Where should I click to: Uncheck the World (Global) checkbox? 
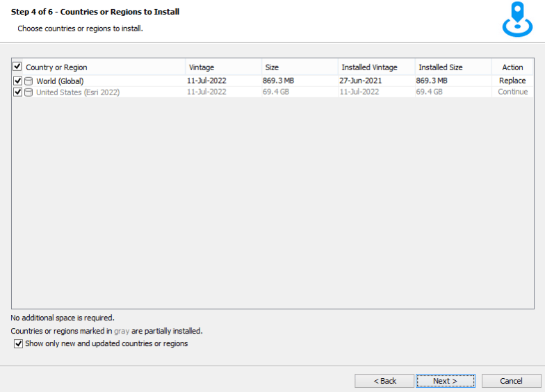(x=18, y=81)
